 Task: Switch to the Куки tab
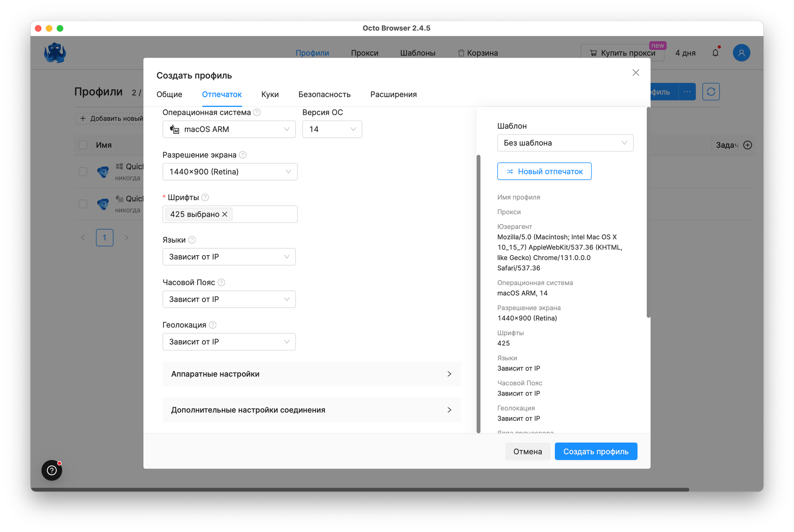(270, 94)
